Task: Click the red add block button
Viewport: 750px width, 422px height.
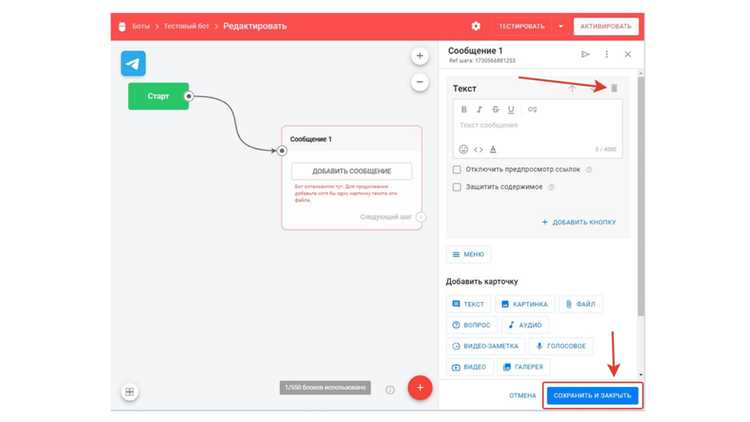Action: point(420,388)
